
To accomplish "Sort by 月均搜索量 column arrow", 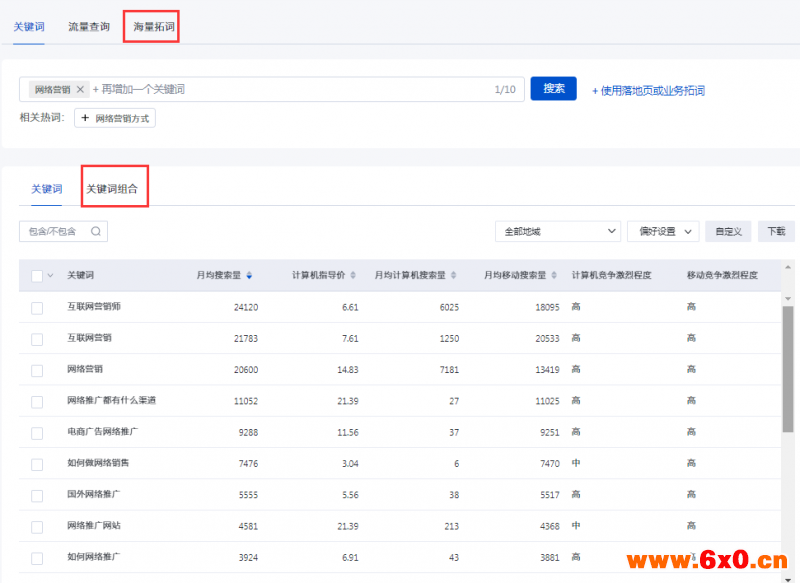I will click(x=249, y=275).
